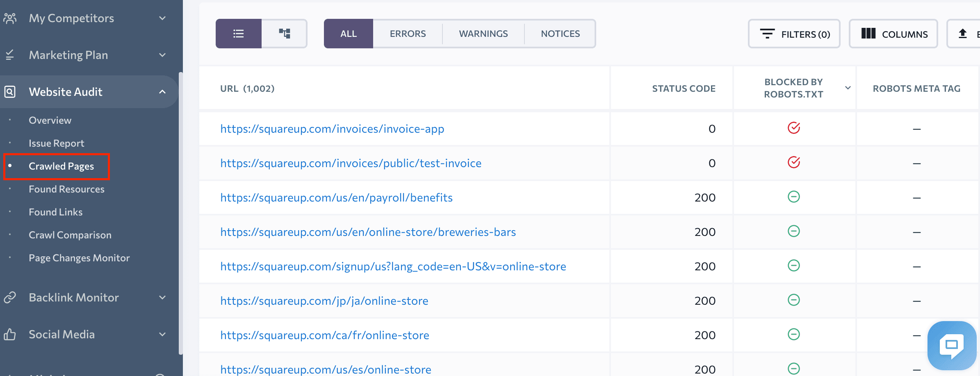This screenshot has width=980, height=376.
Task: Expand My Competitors menu chevron
Action: point(162,18)
